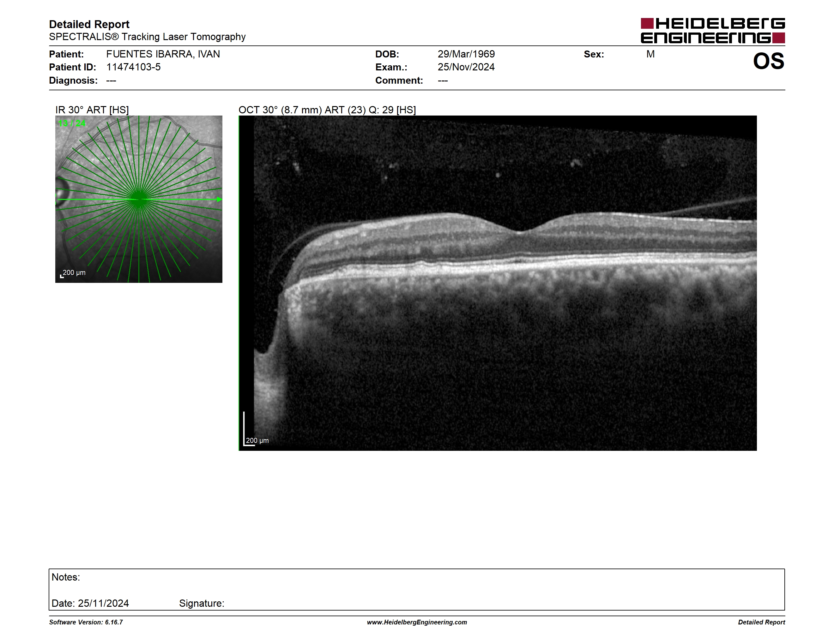Click the 'Sex:' label
Viewport: 834px width, 644px height.
coord(594,54)
